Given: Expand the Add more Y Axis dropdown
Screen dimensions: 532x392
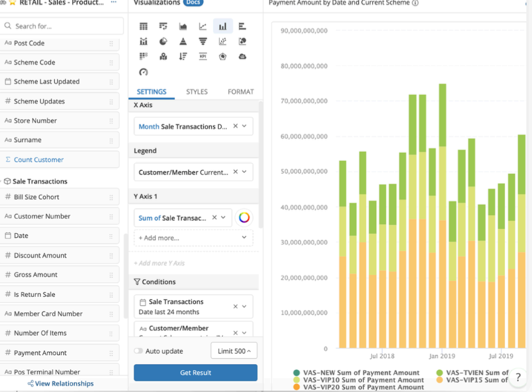Looking at the screenshot, I should tap(193, 238).
